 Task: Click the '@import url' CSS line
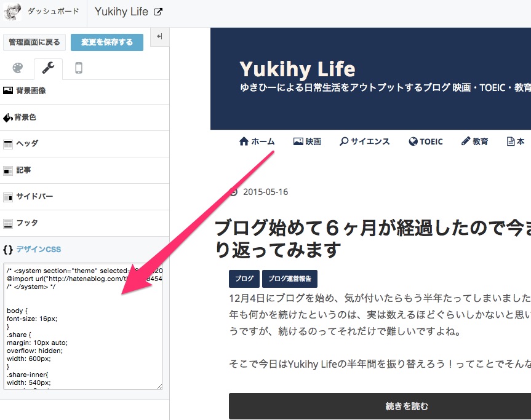84,279
